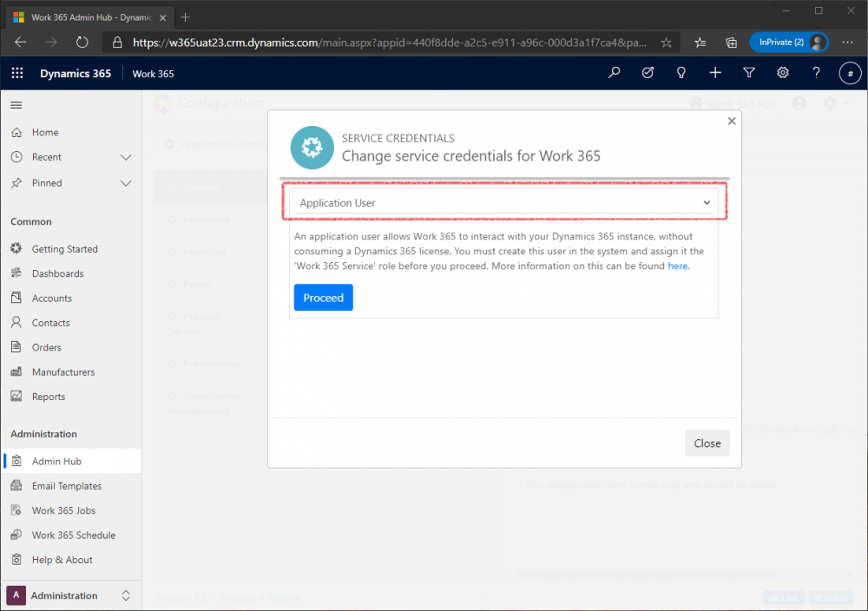868x611 pixels.
Task: Open the Application User dropdown
Action: point(503,202)
